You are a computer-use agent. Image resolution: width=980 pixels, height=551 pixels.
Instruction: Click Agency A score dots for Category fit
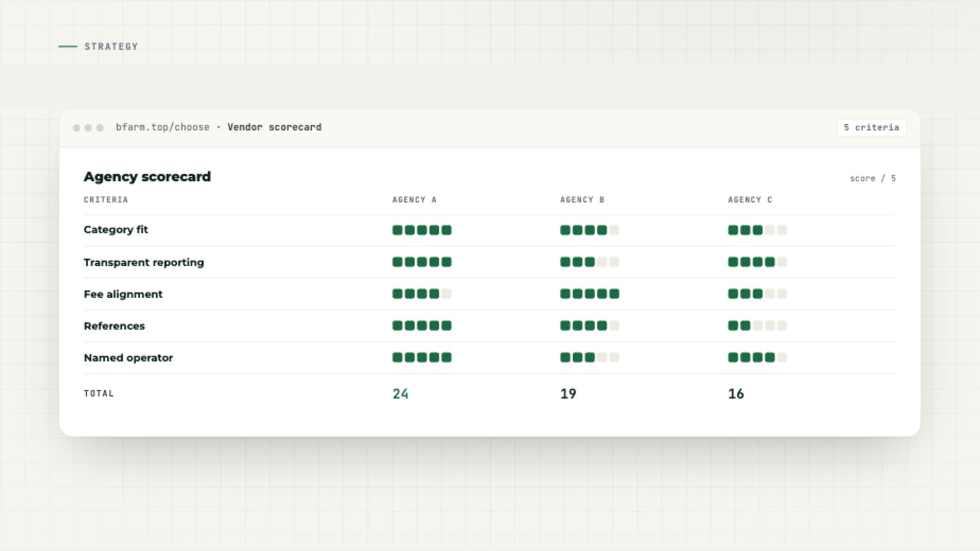pos(422,230)
